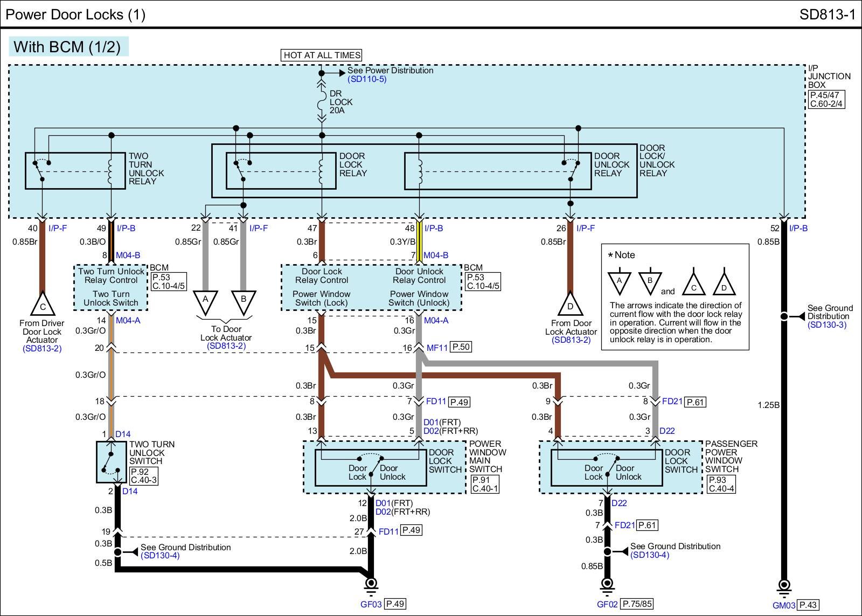Image resolution: width=862 pixels, height=616 pixels.
Task: Click connector triangle D above From Door Lock Actuator
Action: click(570, 305)
